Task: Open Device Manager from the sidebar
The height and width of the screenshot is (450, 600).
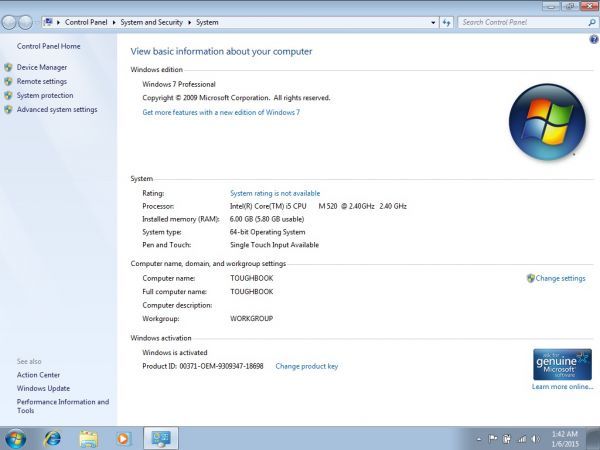Action: point(41,67)
